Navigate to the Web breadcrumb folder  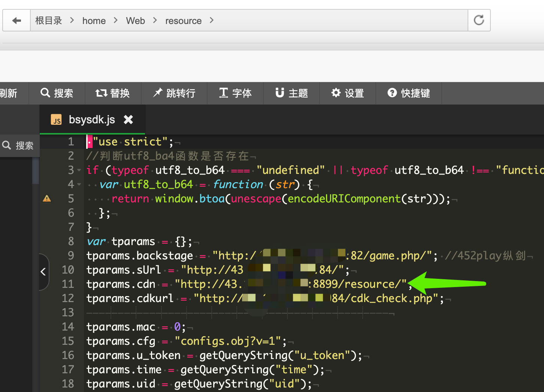(x=135, y=21)
